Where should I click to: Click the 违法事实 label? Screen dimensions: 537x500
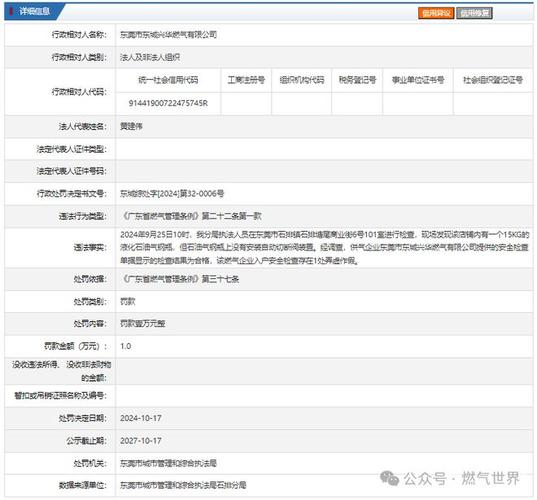(90, 247)
